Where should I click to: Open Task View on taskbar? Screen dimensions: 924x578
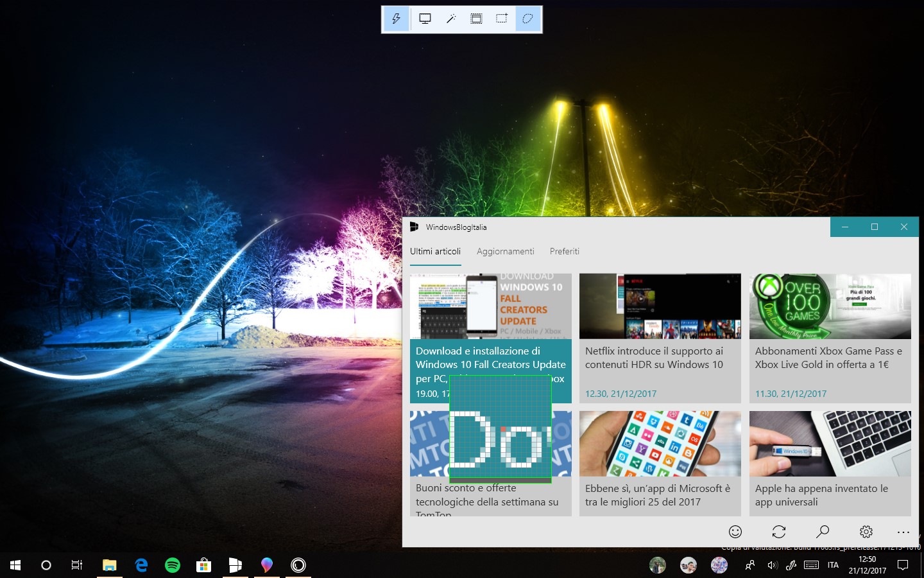tap(77, 565)
